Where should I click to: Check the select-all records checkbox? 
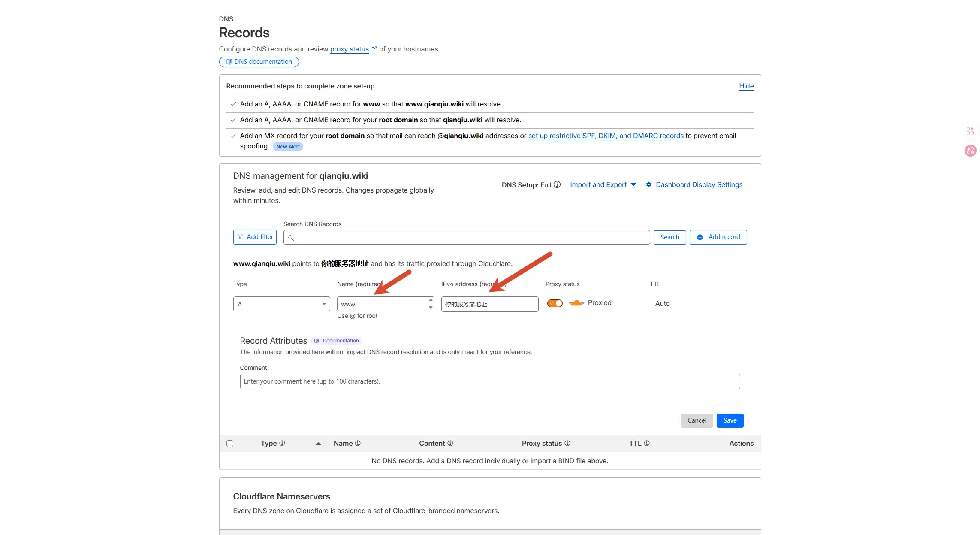click(230, 444)
